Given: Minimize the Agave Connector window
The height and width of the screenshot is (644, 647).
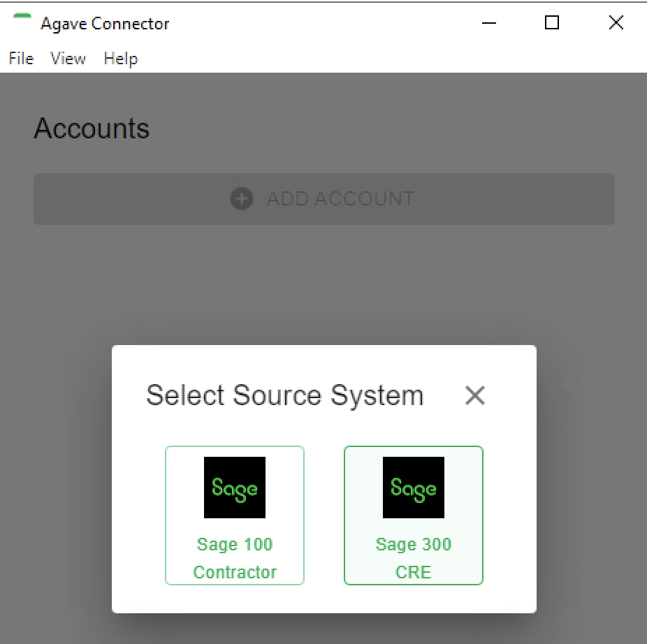Looking at the screenshot, I should pos(489,22).
